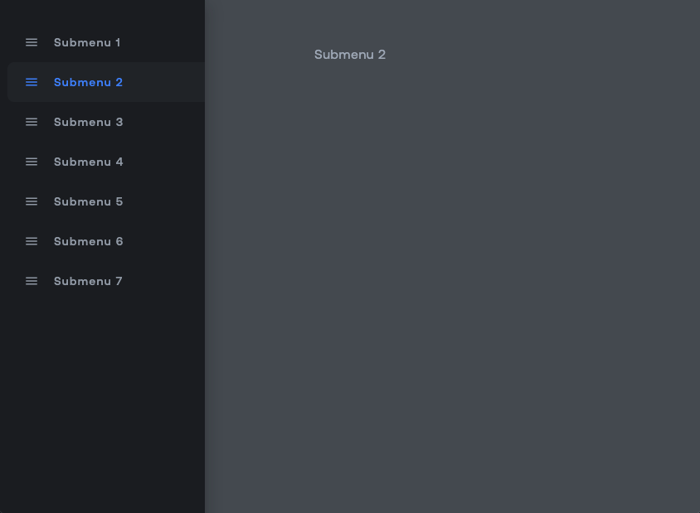
Task: Click the highlighted row background of Submenu 2
Action: point(165,82)
